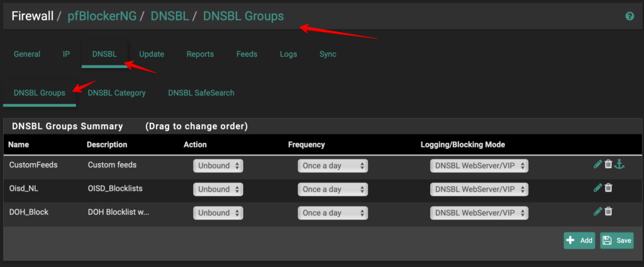
Task: Edit the Oisd_NL group with the pencil icon
Action: click(597, 188)
